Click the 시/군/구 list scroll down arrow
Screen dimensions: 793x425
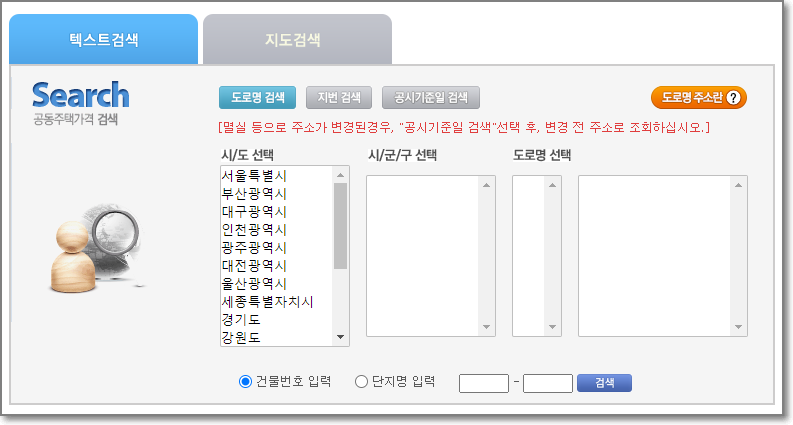coord(487,327)
